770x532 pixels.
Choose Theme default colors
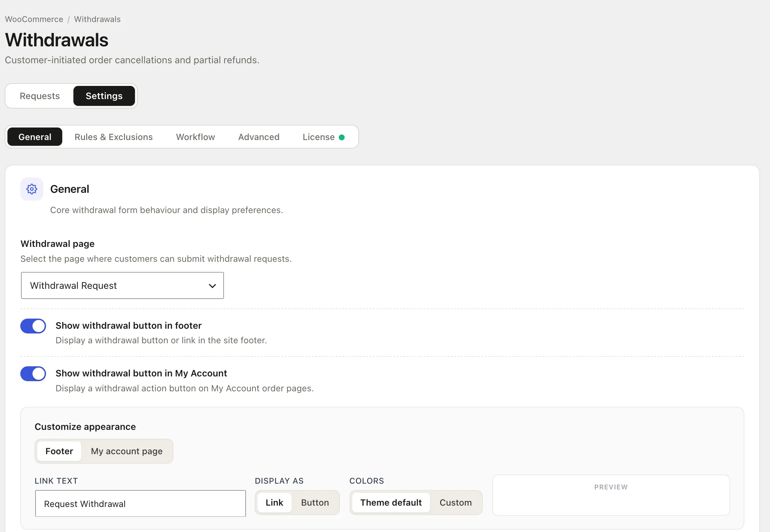coord(391,503)
